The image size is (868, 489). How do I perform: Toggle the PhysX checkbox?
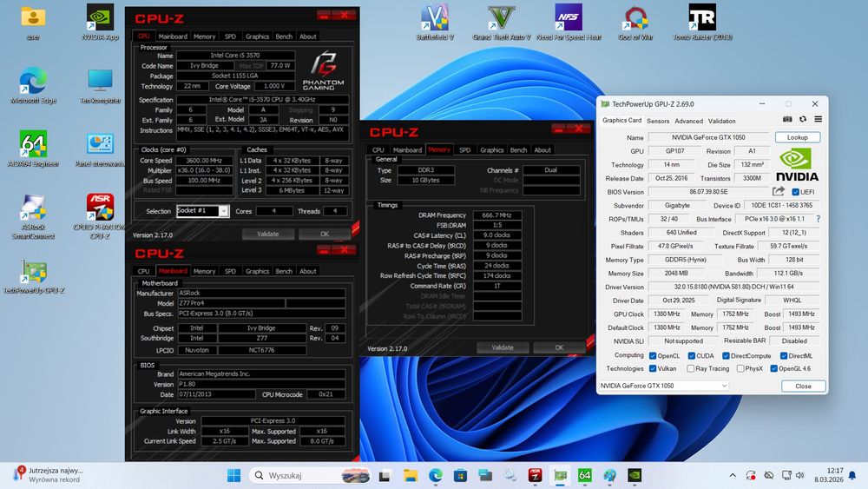point(740,368)
